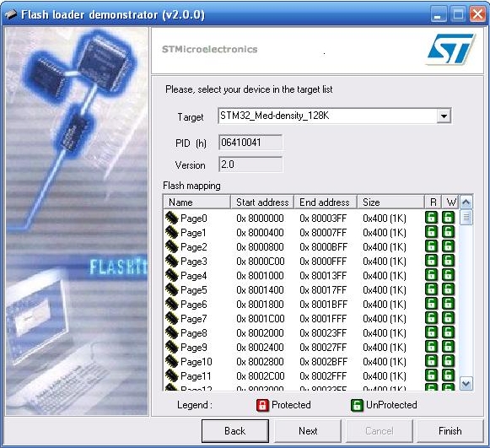Click the R column header
This screenshot has height=448, width=490.
point(433,202)
